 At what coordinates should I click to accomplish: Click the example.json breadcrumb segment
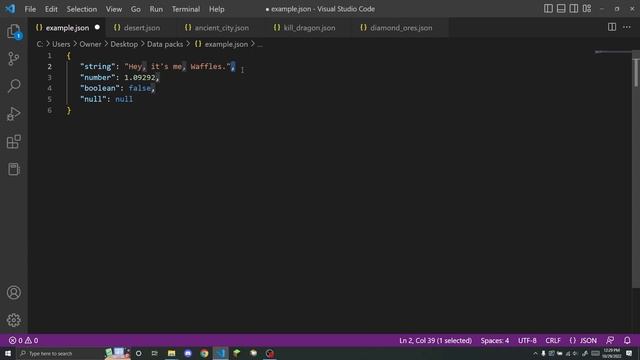point(226,44)
